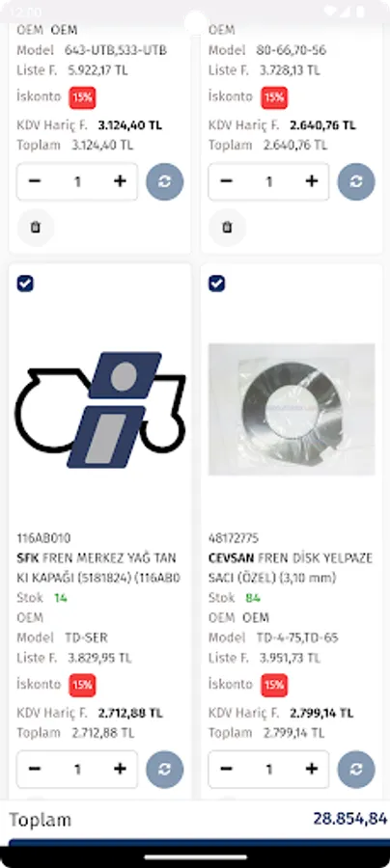
Task: Refresh the 2.640,76 TL item quantity
Action: click(x=356, y=181)
